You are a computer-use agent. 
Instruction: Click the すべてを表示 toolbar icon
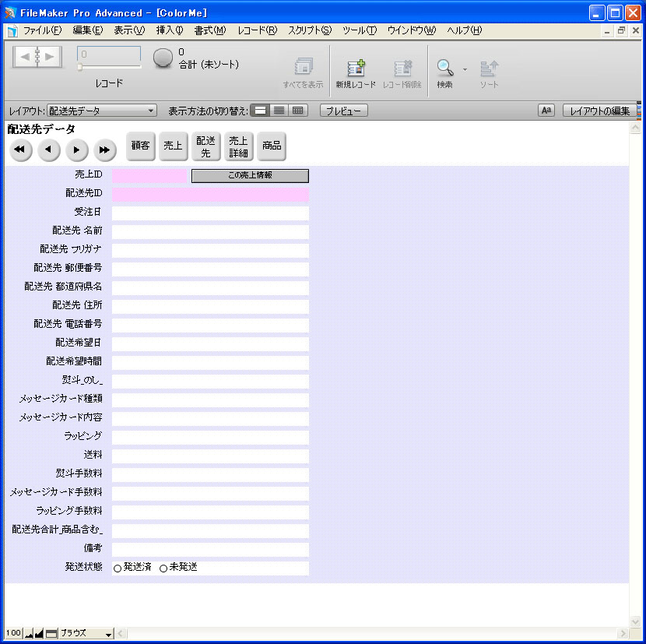click(x=304, y=66)
